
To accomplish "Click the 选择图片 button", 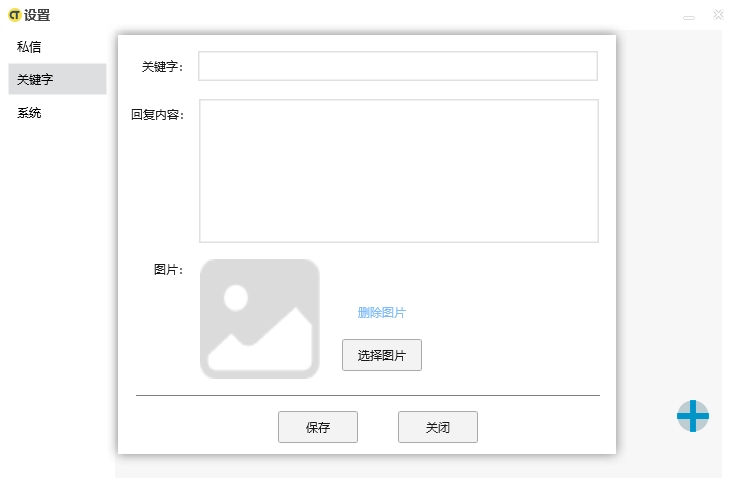I will point(382,355).
